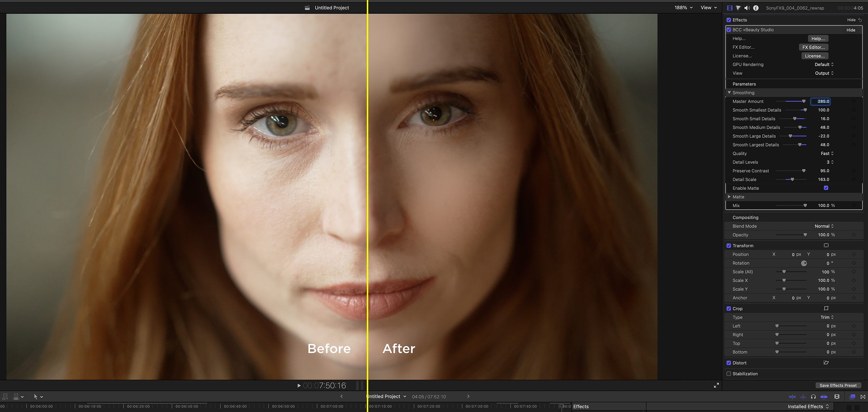This screenshot has width=868, height=412.
Task: Play the viewer using the play triangle
Action: 299,386
